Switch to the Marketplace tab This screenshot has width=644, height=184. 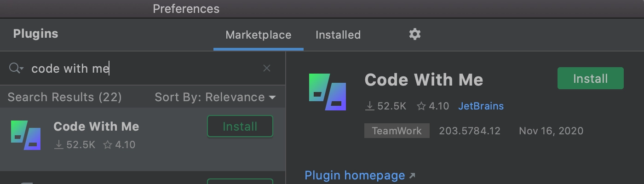point(259,35)
